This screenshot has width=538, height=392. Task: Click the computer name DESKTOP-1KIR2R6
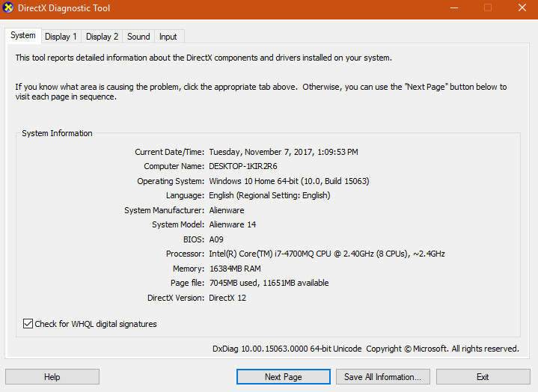(243, 166)
